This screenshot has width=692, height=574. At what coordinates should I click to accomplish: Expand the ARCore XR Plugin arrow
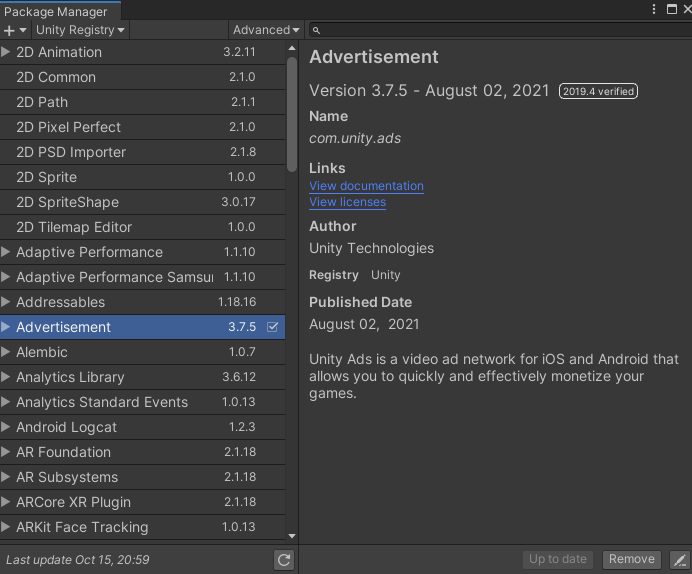click(x=5, y=502)
